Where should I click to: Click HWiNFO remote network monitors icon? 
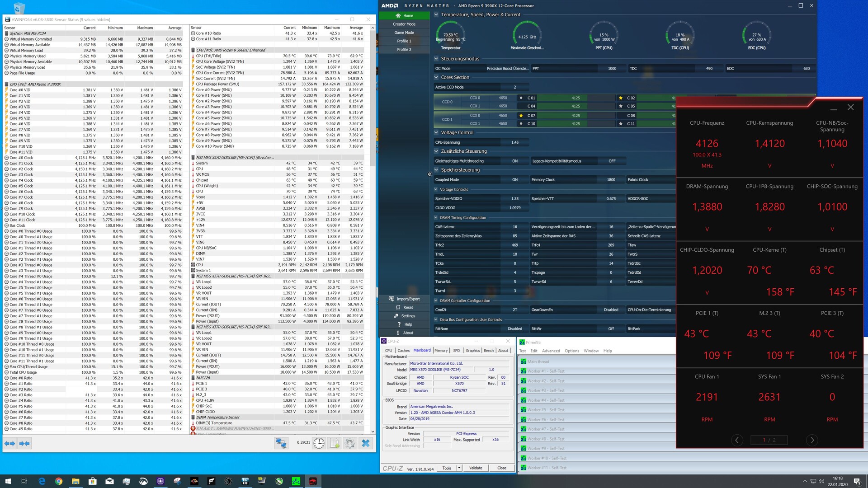point(281,443)
